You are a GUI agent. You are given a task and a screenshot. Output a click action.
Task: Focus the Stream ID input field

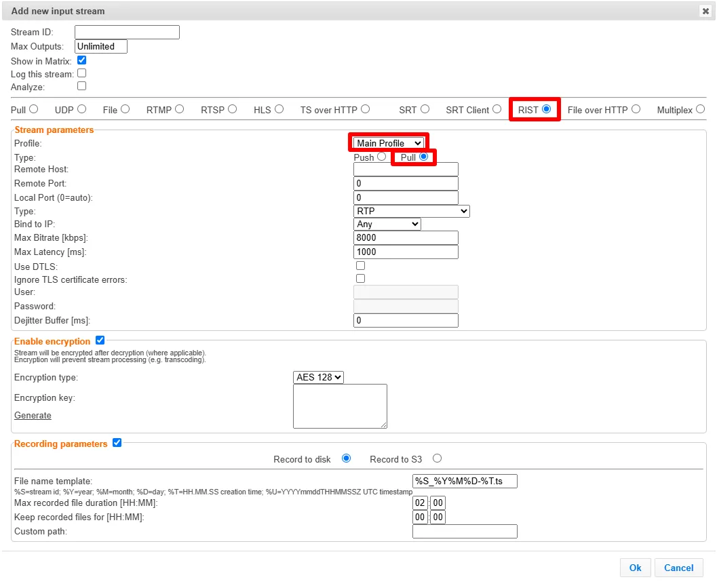coord(127,32)
